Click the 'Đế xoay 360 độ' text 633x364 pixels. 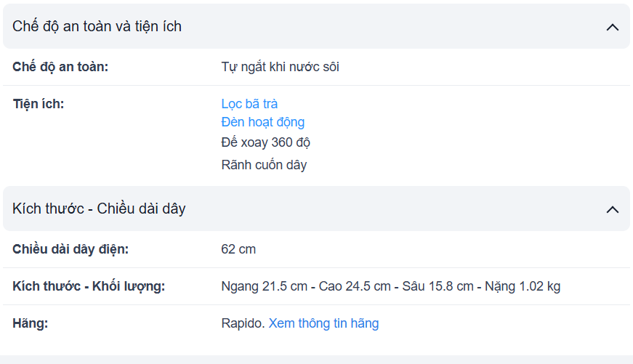[265, 142]
